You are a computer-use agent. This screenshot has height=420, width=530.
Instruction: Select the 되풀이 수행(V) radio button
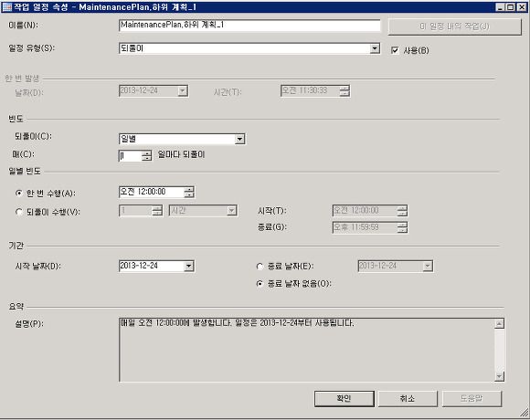[x=19, y=212]
